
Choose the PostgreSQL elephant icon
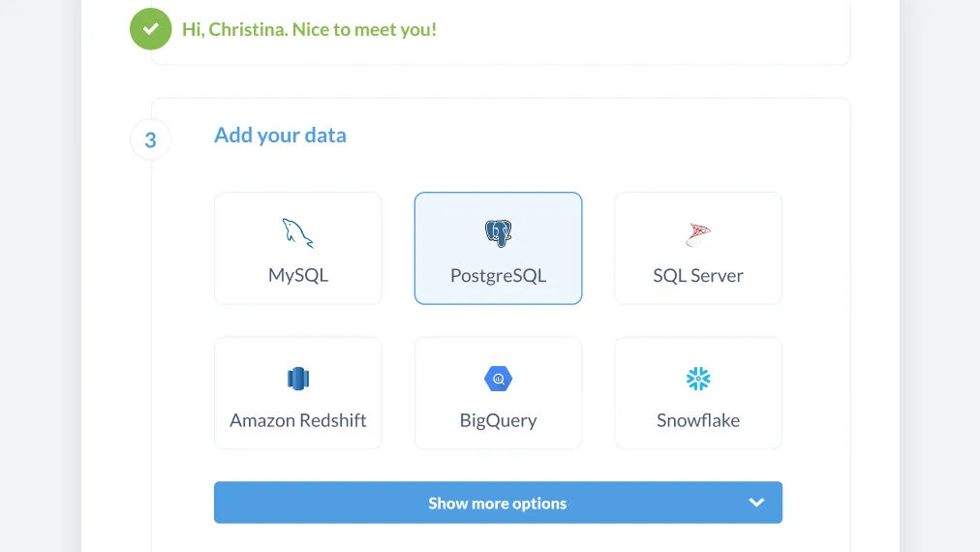(498, 233)
